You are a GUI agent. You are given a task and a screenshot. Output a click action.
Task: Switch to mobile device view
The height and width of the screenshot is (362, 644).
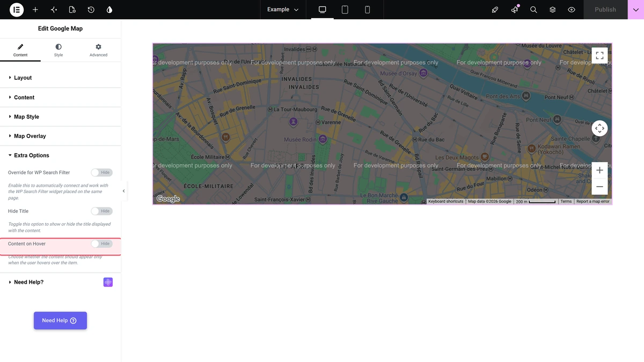(368, 10)
